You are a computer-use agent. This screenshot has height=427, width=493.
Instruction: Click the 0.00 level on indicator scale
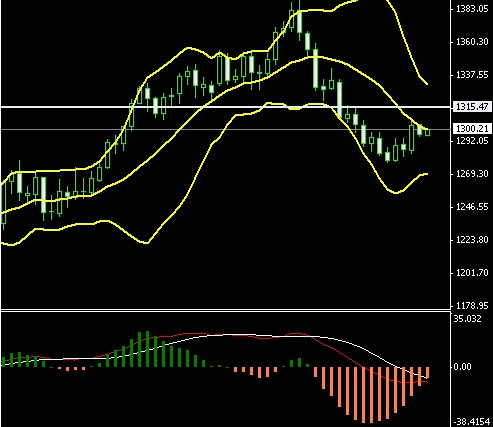pyautogui.click(x=462, y=367)
